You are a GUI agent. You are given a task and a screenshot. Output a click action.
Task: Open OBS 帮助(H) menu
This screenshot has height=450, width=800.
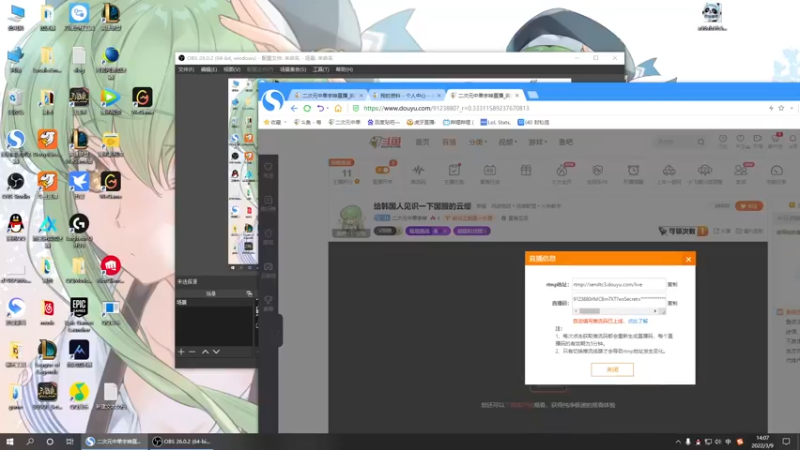coord(344,69)
